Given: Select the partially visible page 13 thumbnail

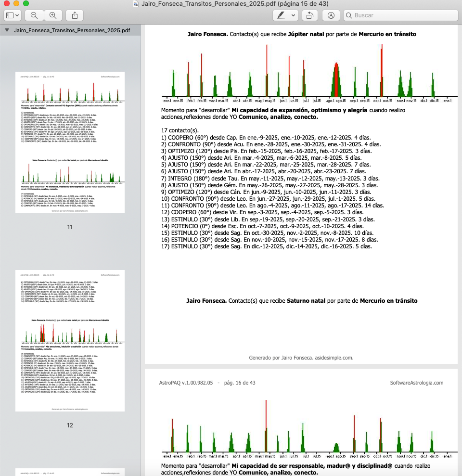Looking at the screenshot, I should pyautogui.click(x=70, y=472).
